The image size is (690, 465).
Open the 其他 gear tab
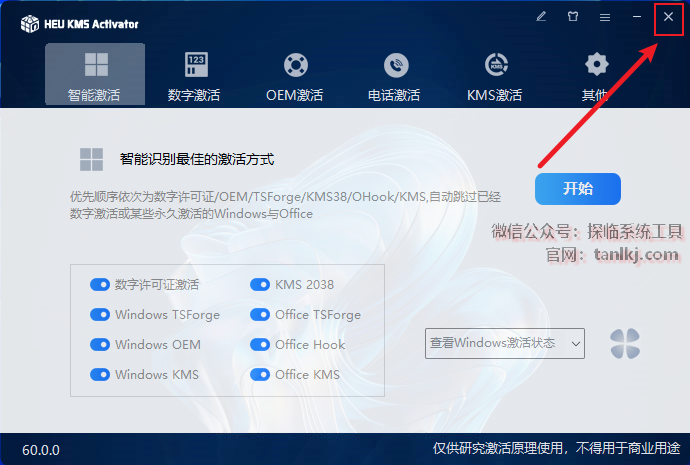tap(596, 77)
